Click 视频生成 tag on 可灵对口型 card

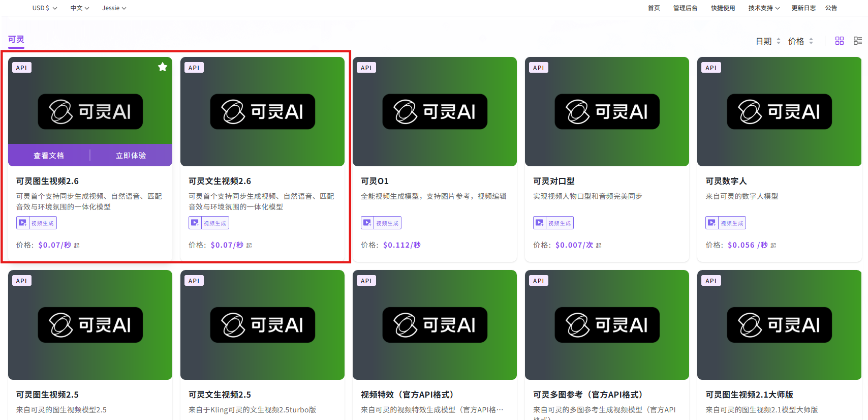click(x=553, y=223)
